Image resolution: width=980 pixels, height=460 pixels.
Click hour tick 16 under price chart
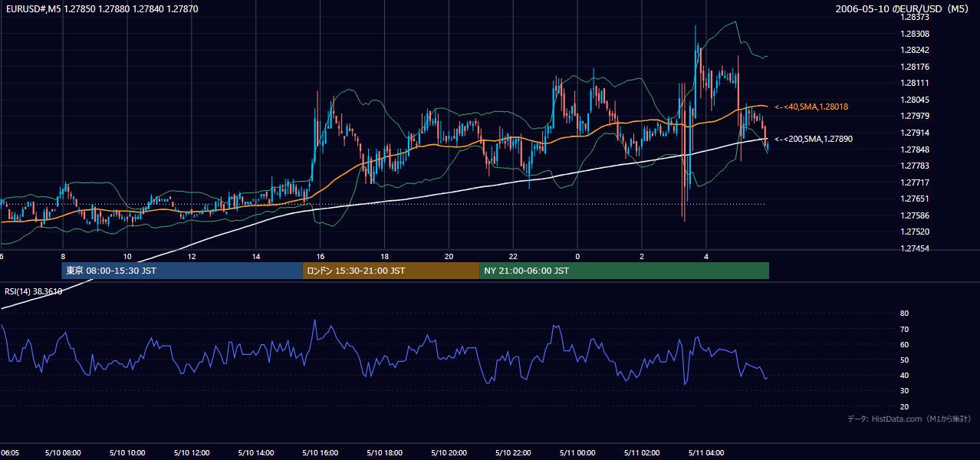[321, 256]
